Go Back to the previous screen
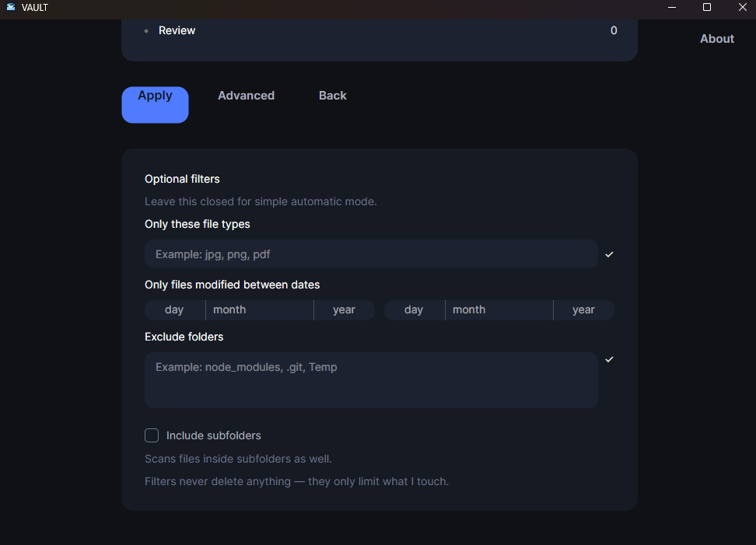This screenshot has width=756, height=545. [x=332, y=96]
